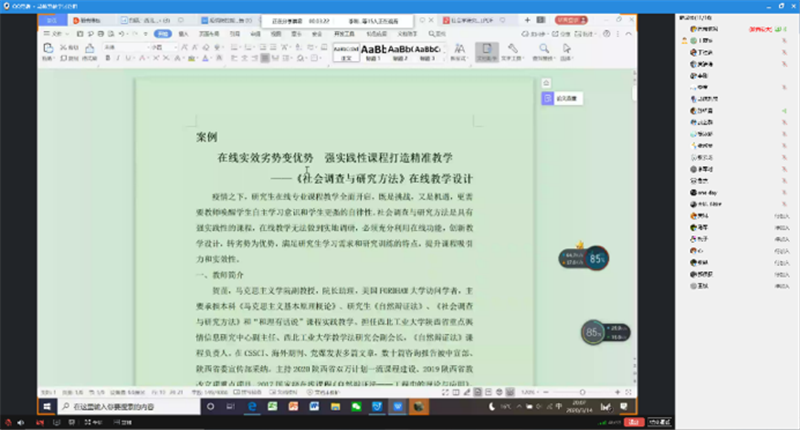Open WeChat from the taskbar

click(356, 407)
